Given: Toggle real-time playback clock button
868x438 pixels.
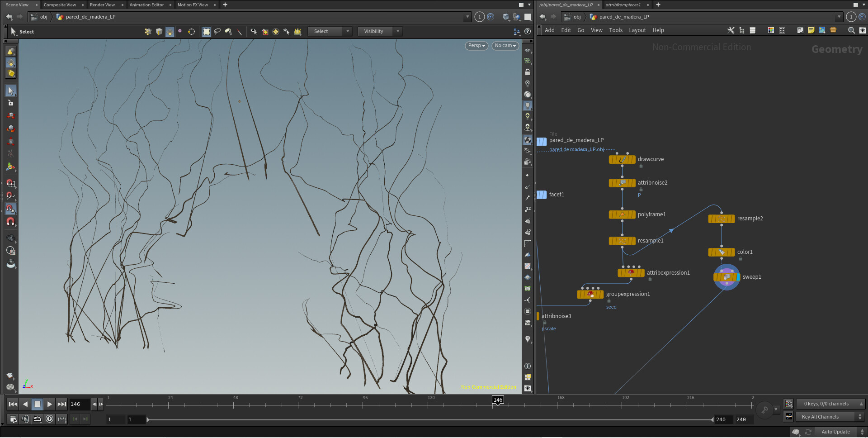Looking at the screenshot, I should [x=50, y=419].
